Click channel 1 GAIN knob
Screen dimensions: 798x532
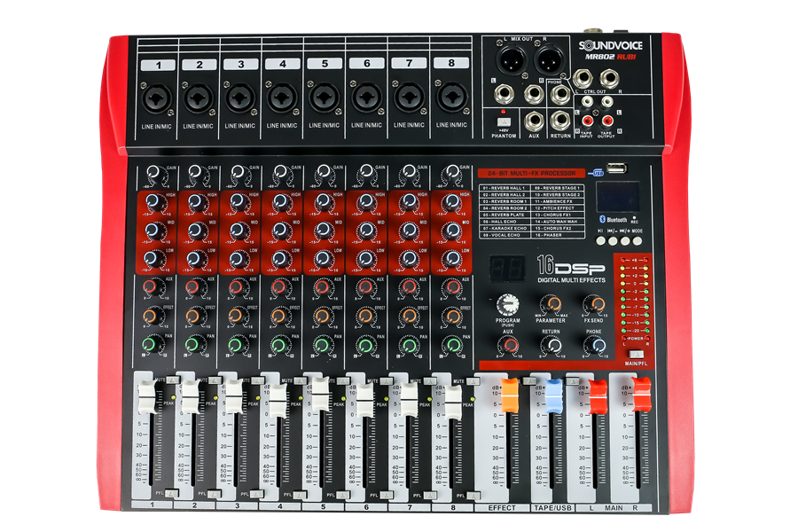click(153, 174)
